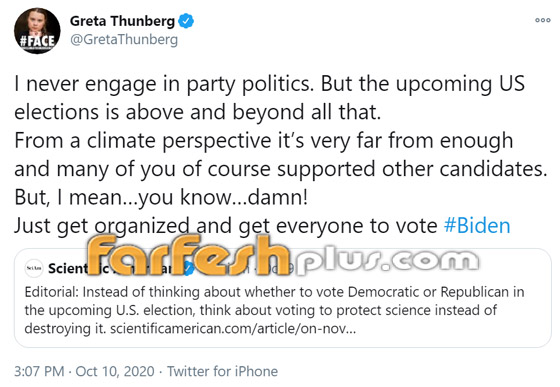Viewport: 560px width, 387px height.
Task: Open the Greta Thunberg display name
Action: click(x=122, y=21)
